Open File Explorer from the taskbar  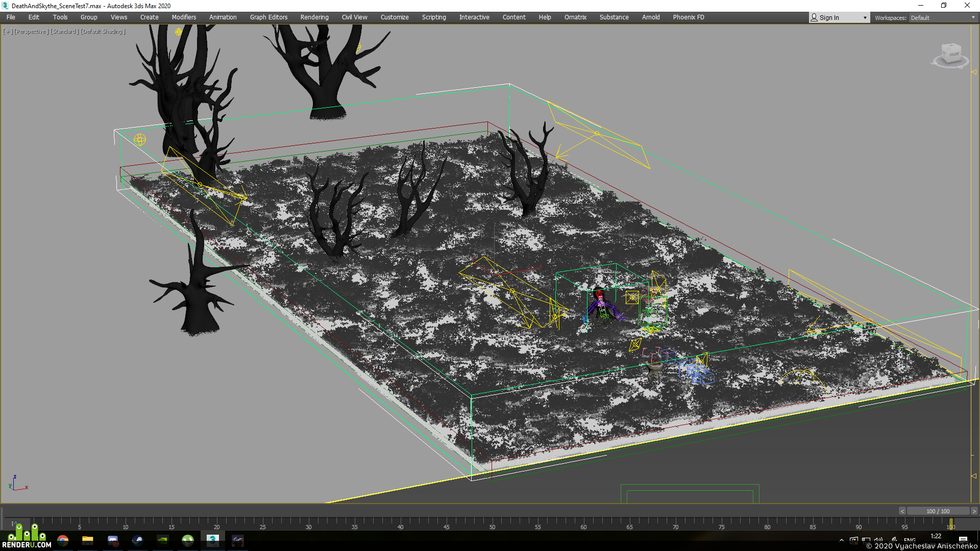point(88,540)
